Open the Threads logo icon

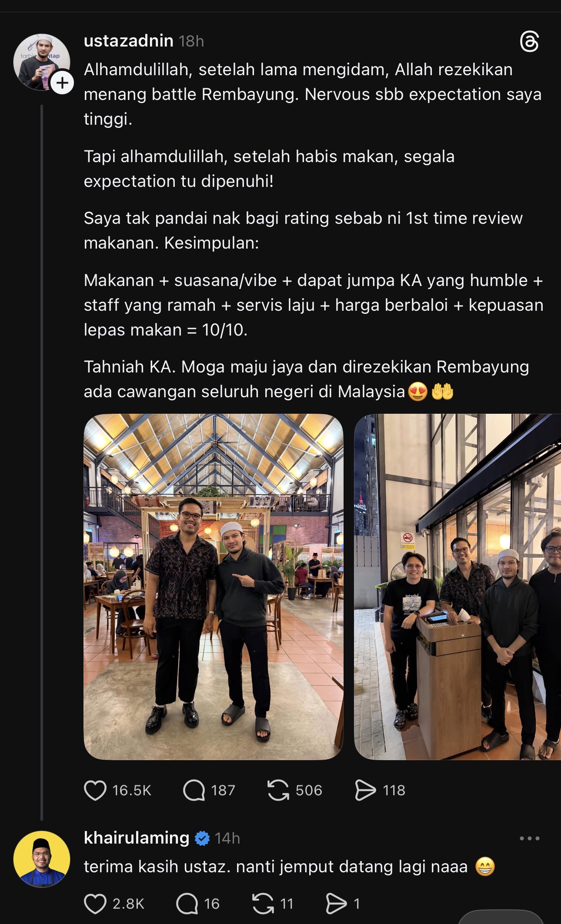coord(529,42)
